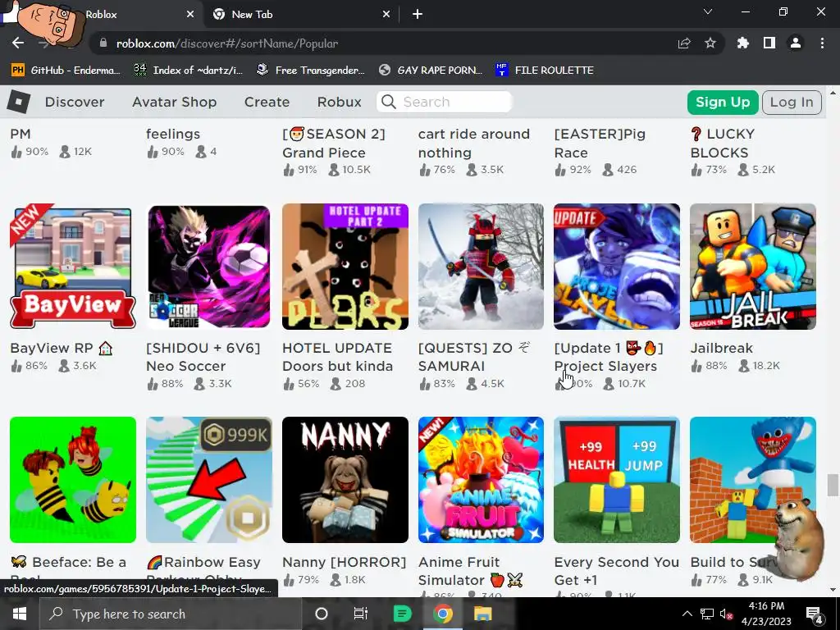
Task: Toggle the Chrome side panel icon
Action: pyautogui.click(x=769, y=43)
